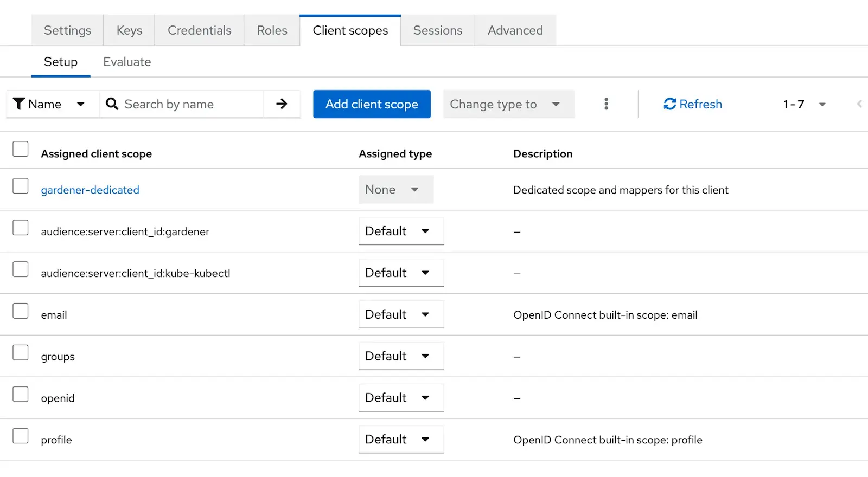Open assigned type dropdown for profile
Image resolution: width=868 pixels, height=477 pixels.
coord(401,440)
